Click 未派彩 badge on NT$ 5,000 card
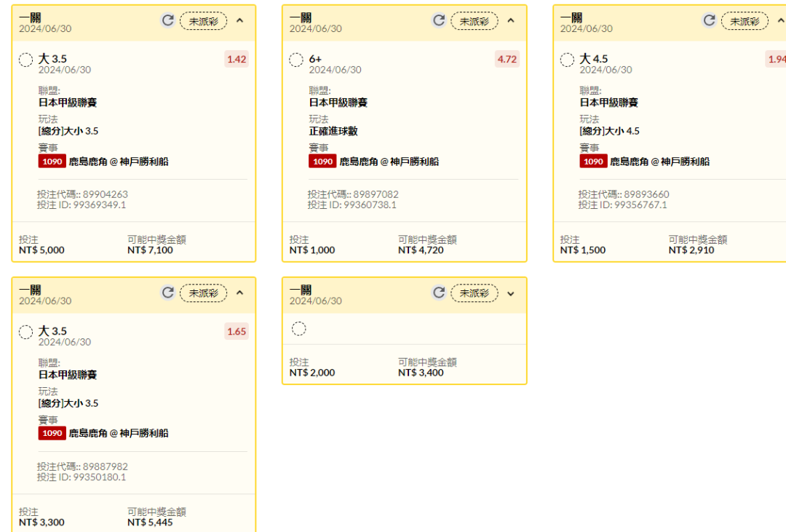786x532 pixels. (204, 21)
